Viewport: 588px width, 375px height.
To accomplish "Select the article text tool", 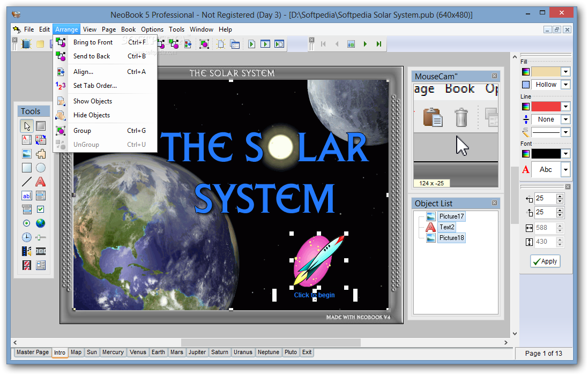I will (x=27, y=140).
